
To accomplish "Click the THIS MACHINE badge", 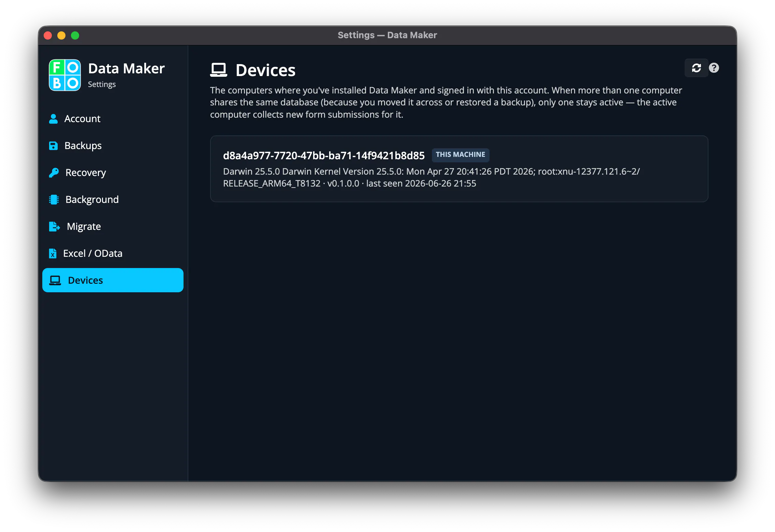I will click(460, 155).
